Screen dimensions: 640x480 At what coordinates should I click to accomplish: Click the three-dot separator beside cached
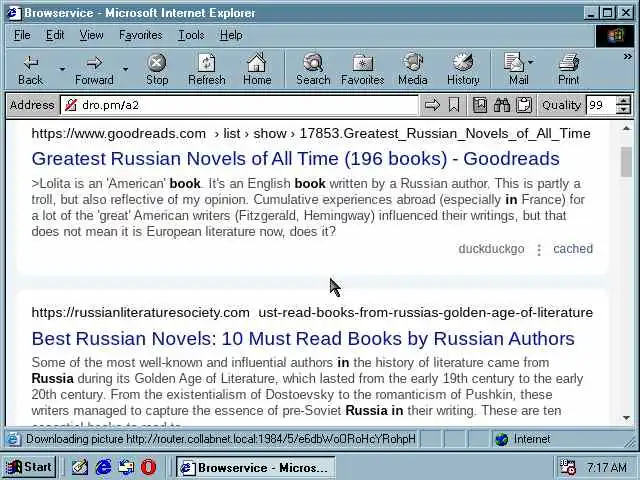click(539, 249)
